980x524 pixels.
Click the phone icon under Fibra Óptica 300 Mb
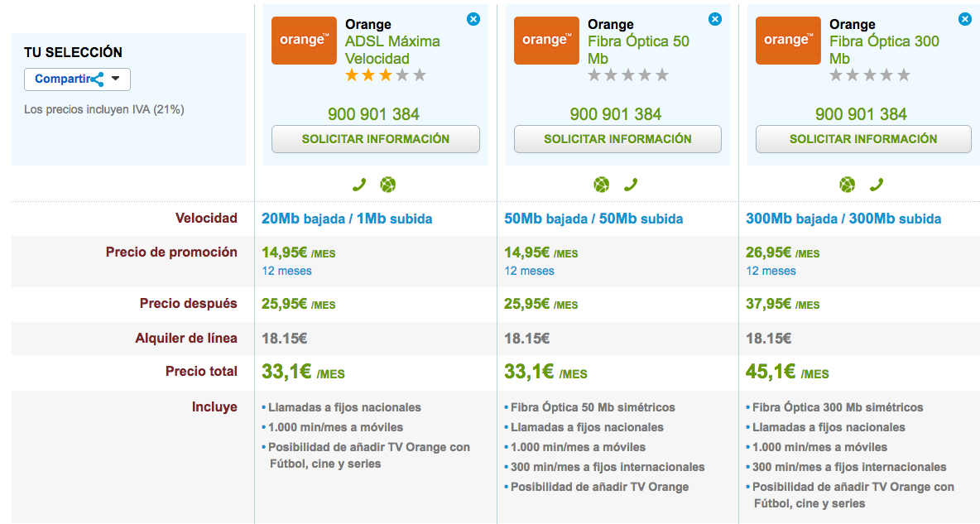877,185
